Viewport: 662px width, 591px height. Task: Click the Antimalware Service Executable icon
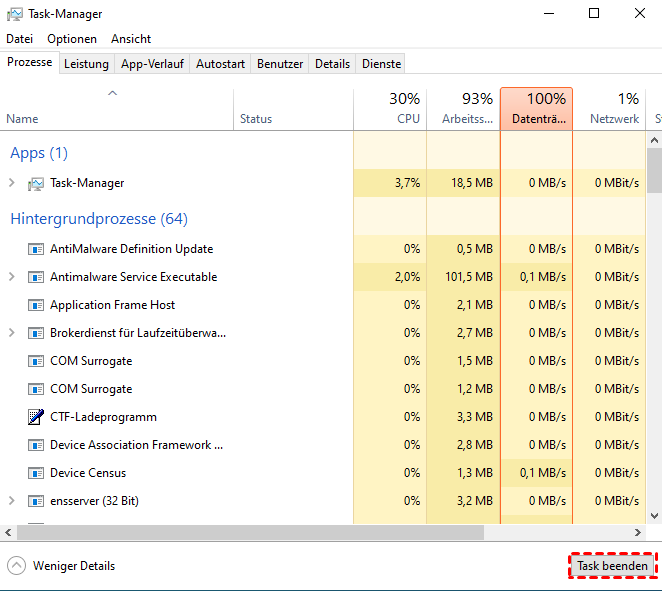(x=36, y=277)
